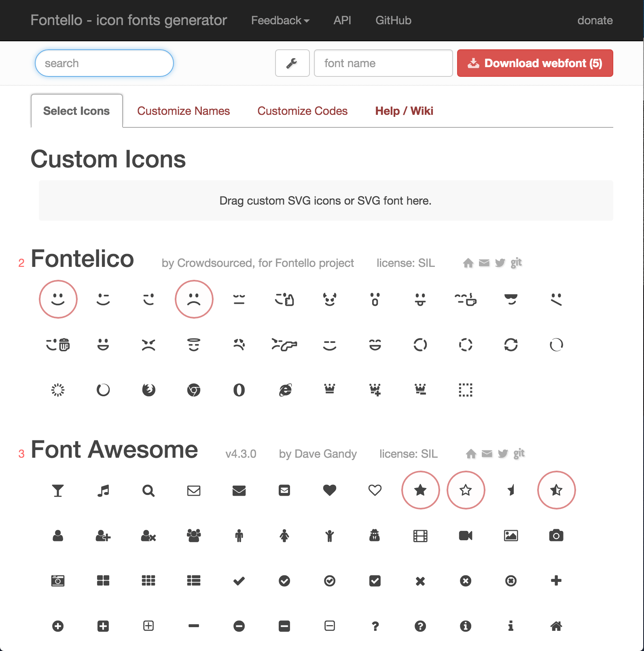The image size is (644, 651).
Task: Select the question mark in circle icon
Action: [x=420, y=626]
